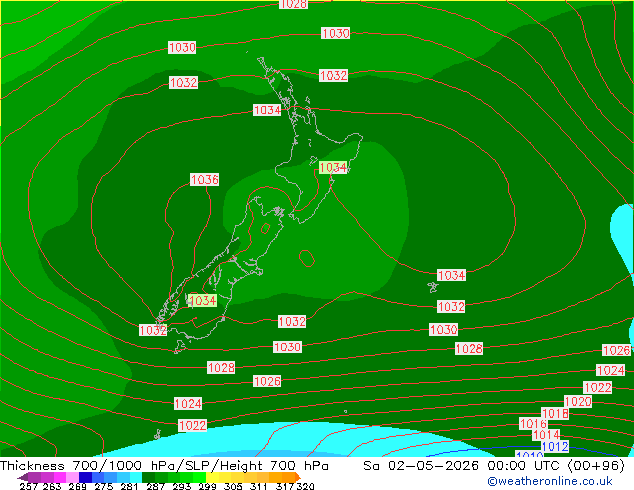
Task: Click the 1016 pressure label
Action: [533, 424]
